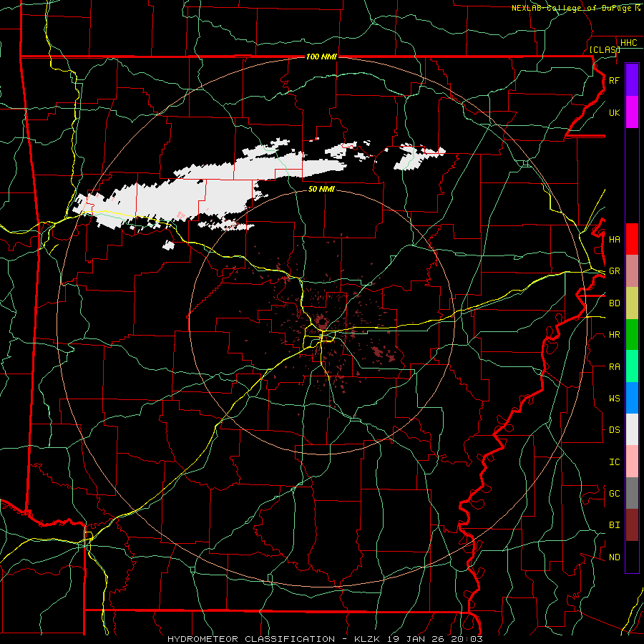
Task: Select the yellow BD legend swatch
Action: click(x=632, y=303)
